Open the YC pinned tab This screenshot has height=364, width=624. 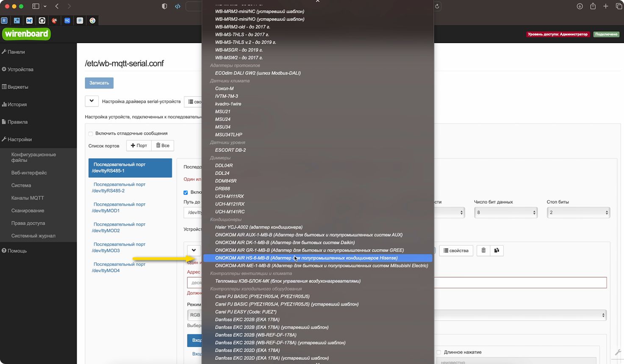tap(67, 20)
